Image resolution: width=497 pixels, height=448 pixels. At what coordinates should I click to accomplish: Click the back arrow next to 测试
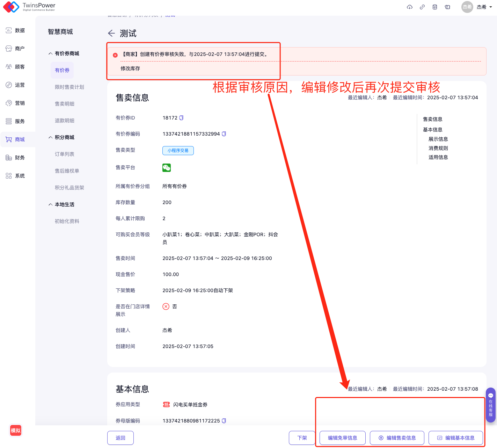(111, 33)
